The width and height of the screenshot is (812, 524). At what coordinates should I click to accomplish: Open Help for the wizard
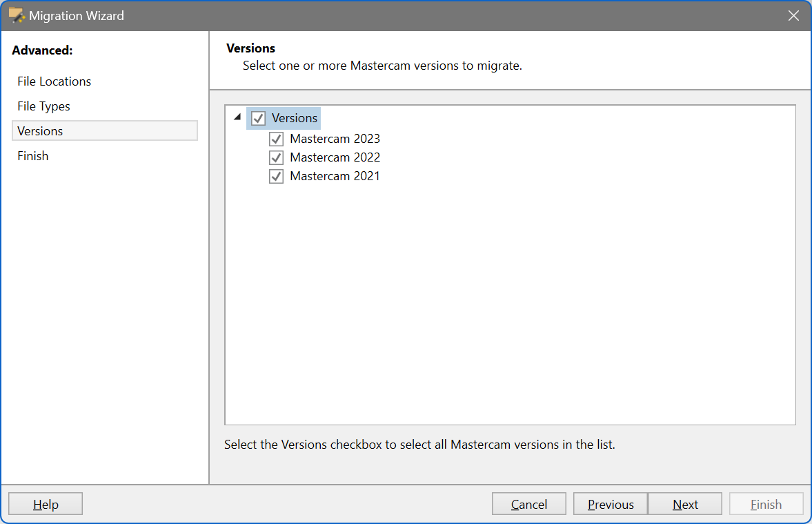(46, 504)
